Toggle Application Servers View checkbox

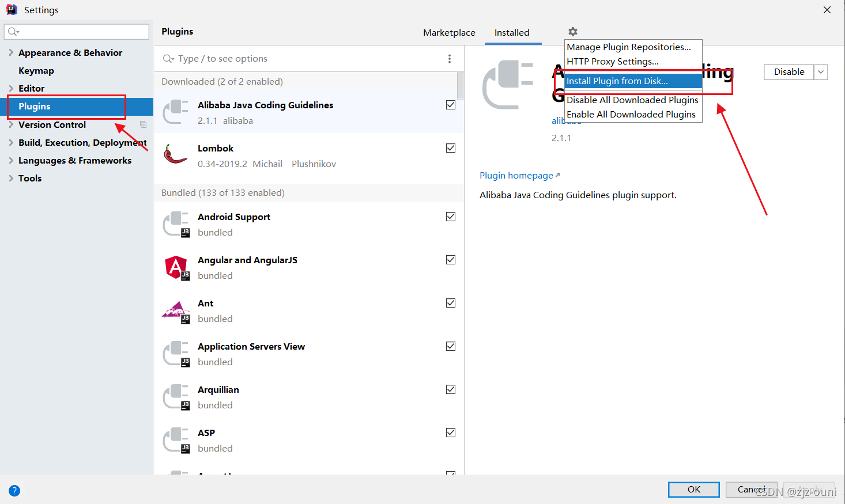[451, 346]
